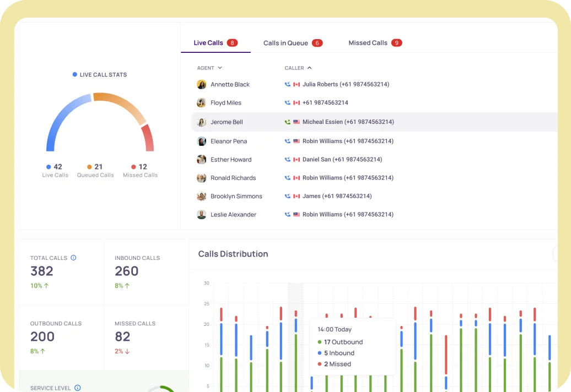Switch to the Live Calls tab
The image size is (571, 392).
click(x=216, y=43)
